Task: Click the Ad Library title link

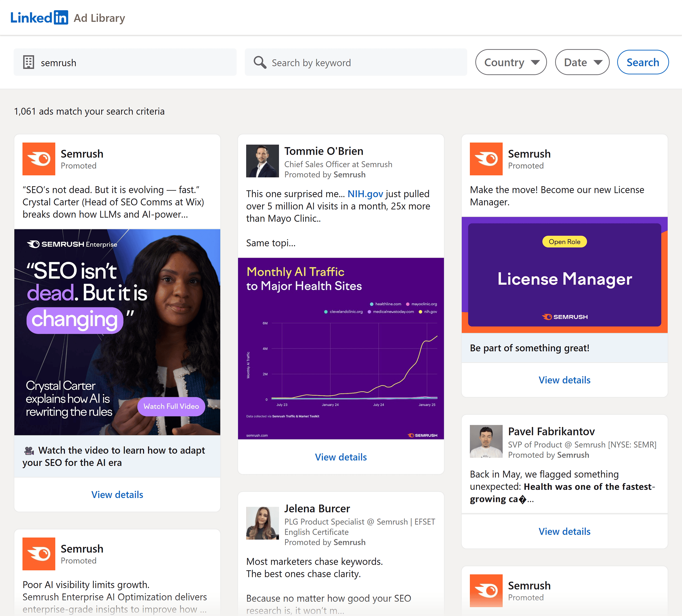Action: click(x=99, y=18)
